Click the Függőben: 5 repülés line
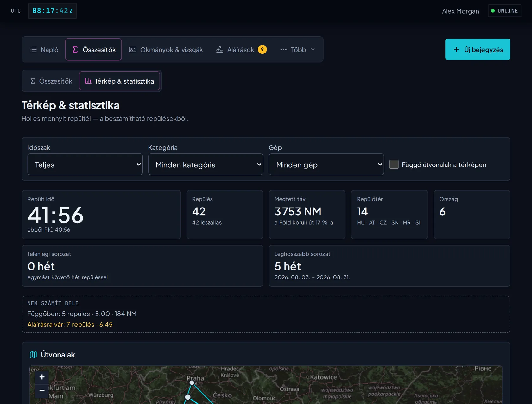This screenshot has width=532, height=404. tap(82, 314)
